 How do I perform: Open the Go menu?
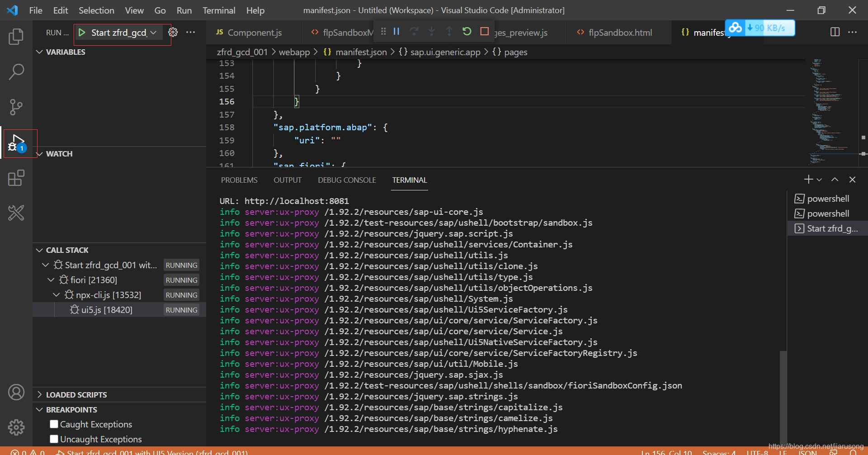[160, 10]
